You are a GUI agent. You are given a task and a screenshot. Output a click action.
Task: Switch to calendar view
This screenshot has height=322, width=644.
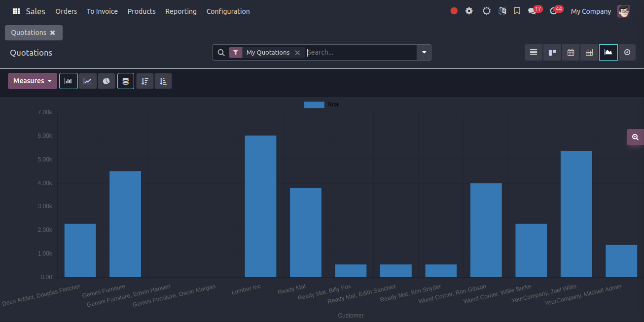click(x=571, y=52)
